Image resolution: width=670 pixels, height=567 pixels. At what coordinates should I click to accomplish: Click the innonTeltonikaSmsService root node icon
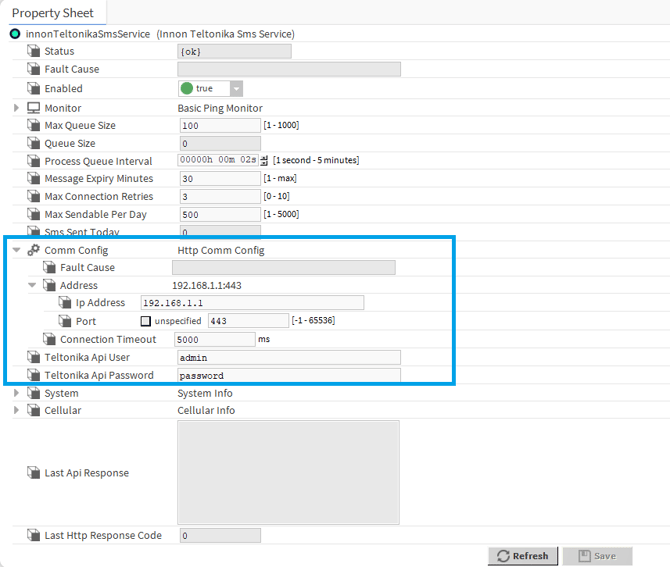pos(15,34)
